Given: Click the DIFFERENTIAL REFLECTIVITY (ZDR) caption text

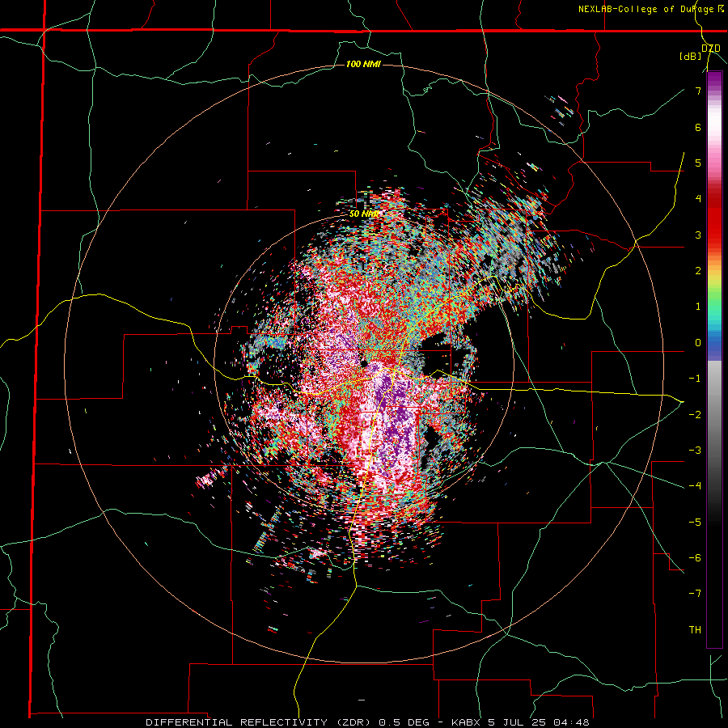Looking at the screenshot, I should point(260,722).
